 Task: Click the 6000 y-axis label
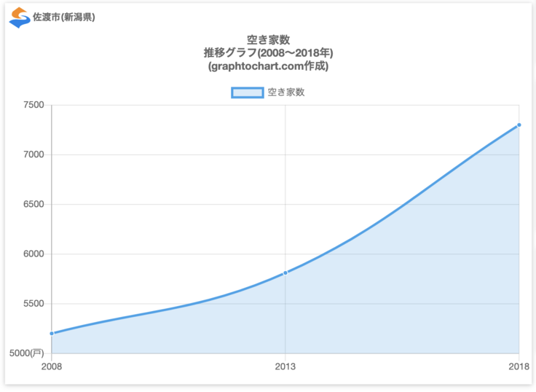pyautogui.click(x=33, y=254)
